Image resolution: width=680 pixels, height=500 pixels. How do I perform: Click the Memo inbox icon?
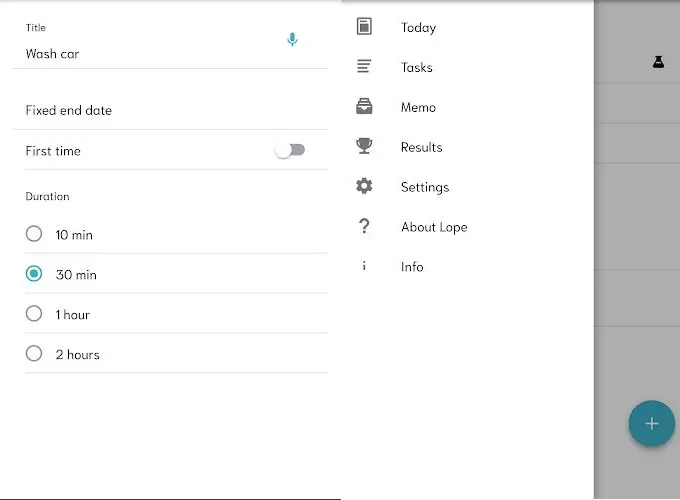pyautogui.click(x=364, y=106)
